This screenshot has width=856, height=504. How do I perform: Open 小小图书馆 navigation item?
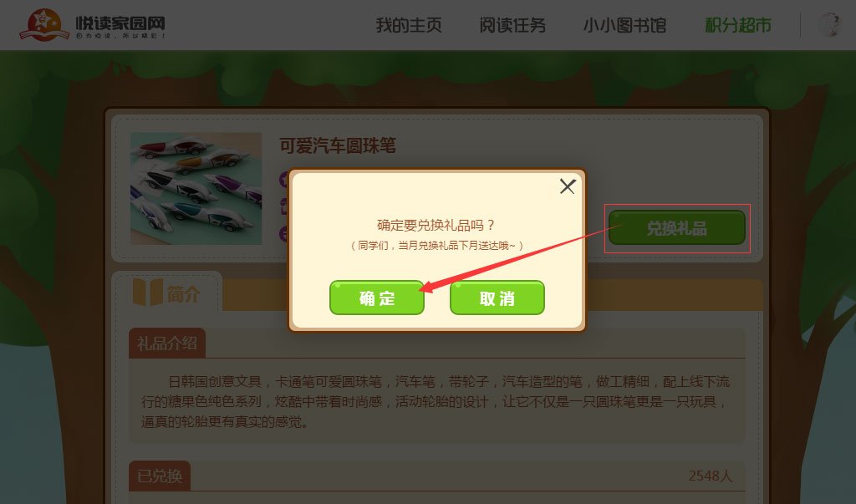tap(624, 25)
